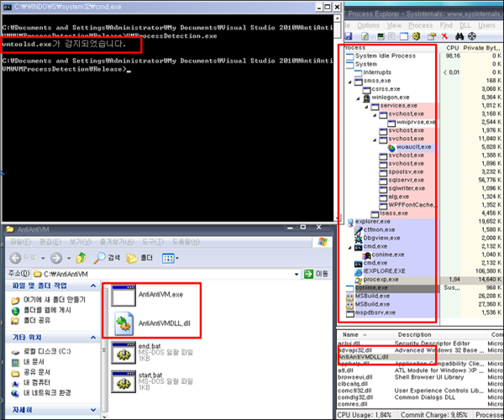Collapse the smss.exe process tree node
Screen dimensions: 504x420
(349, 82)
